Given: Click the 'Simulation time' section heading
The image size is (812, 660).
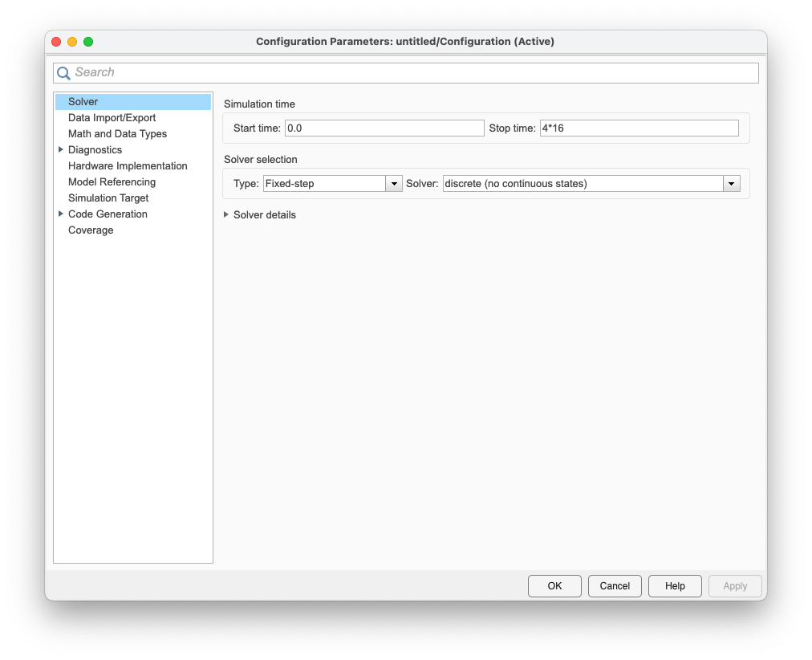Looking at the screenshot, I should coord(259,104).
